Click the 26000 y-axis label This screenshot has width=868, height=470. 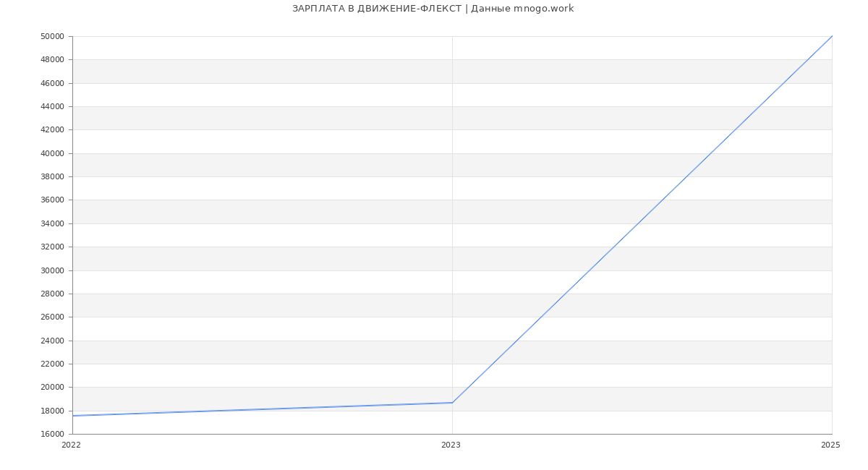click(x=53, y=317)
